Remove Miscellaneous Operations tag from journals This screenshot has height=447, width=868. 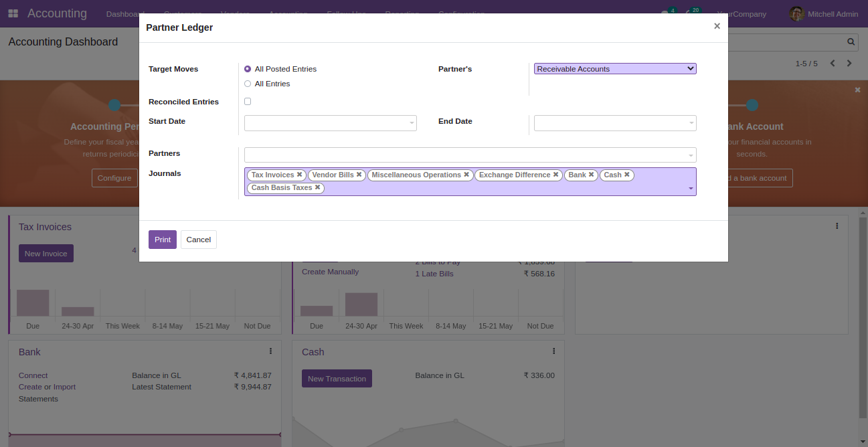pyautogui.click(x=466, y=175)
